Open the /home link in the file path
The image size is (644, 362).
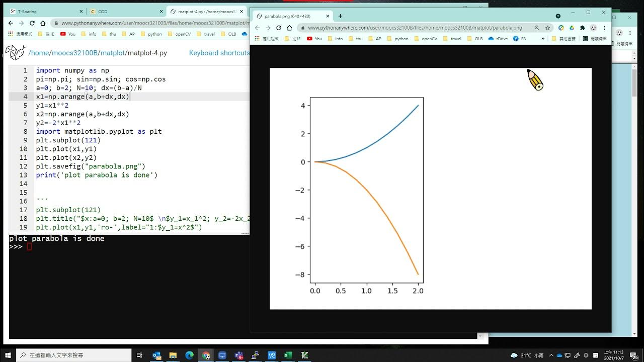(x=38, y=53)
